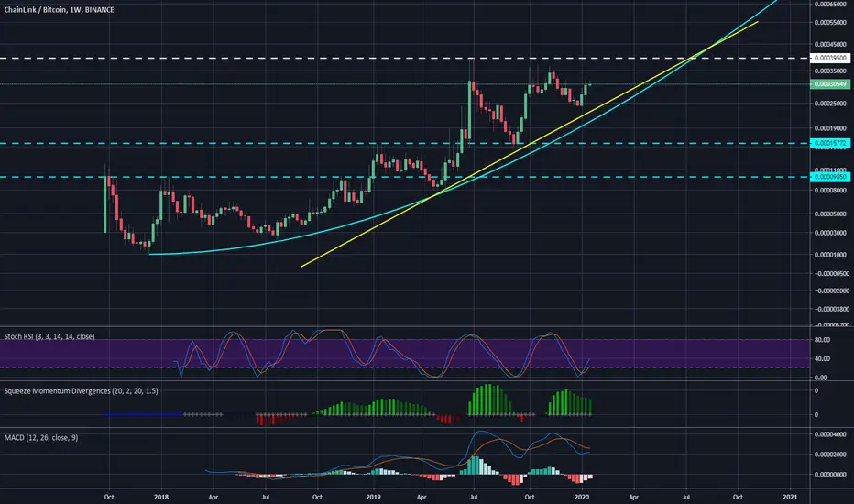Click the 0.00005000 price axis value
Viewport: 854px width, 504px height.
pos(830,214)
